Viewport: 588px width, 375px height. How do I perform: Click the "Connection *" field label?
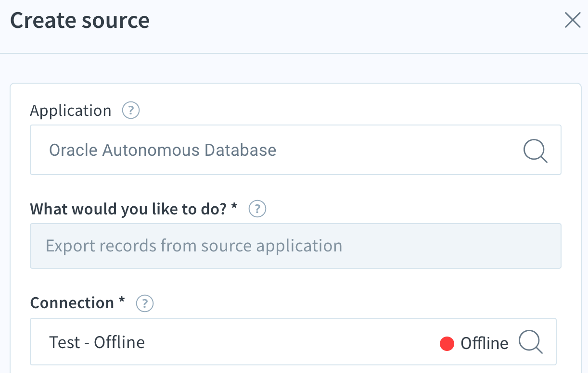(77, 303)
